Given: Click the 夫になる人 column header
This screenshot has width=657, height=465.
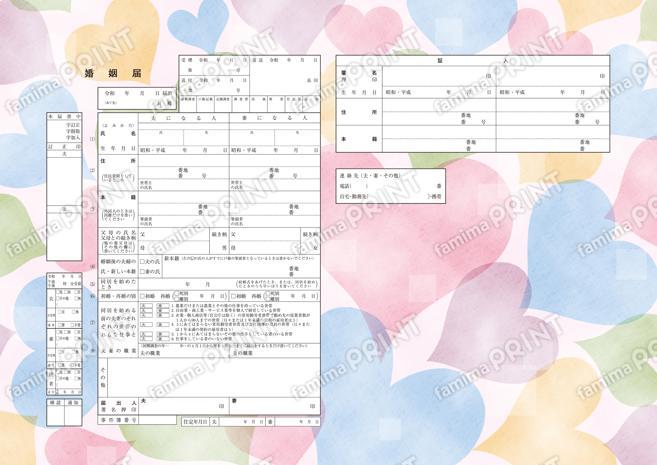Looking at the screenshot, I should point(184,118).
